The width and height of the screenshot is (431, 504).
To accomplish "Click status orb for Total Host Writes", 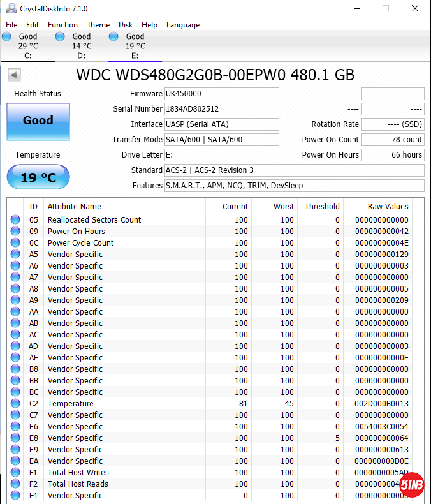I will pyautogui.click(x=15, y=473).
